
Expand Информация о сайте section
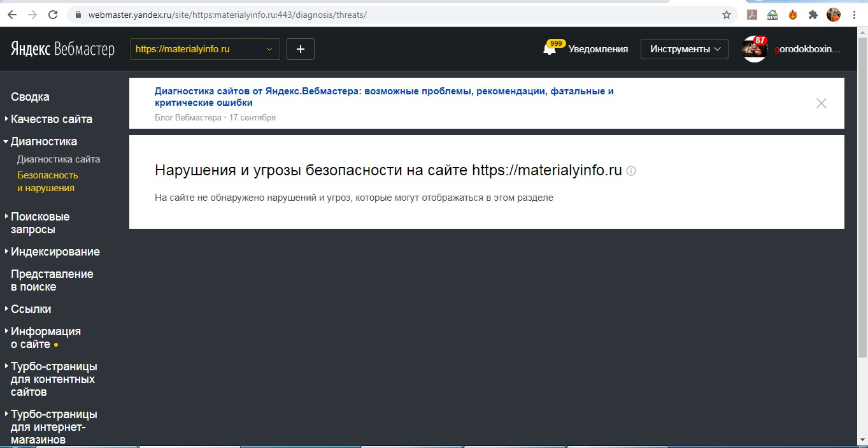point(46,338)
